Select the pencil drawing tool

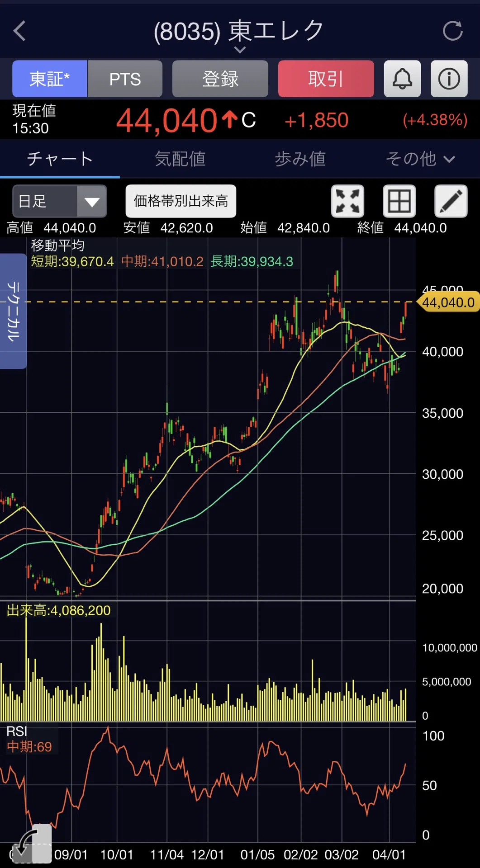pos(451,201)
